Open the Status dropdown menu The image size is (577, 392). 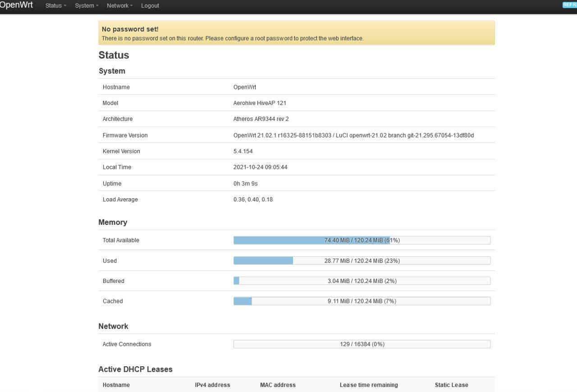point(55,6)
